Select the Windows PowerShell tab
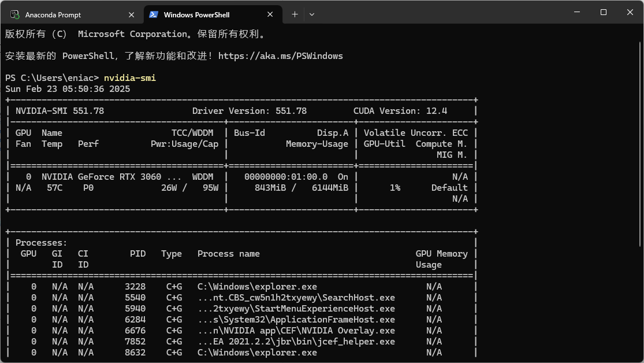644x363 pixels. pos(196,14)
